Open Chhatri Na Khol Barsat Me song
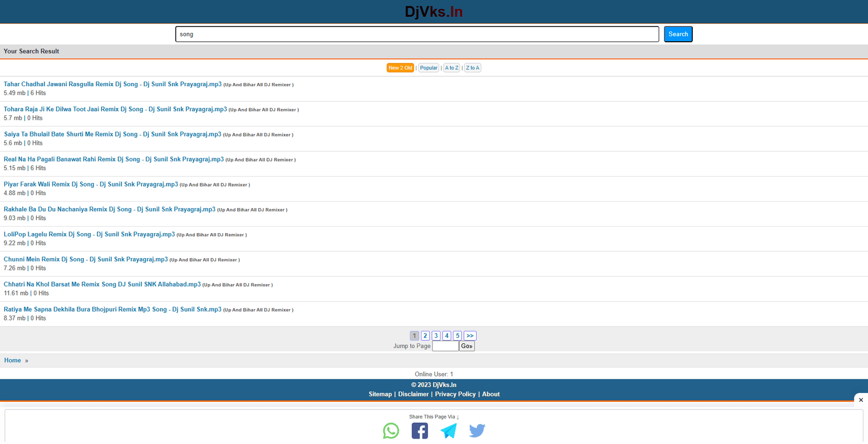 pyautogui.click(x=103, y=284)
